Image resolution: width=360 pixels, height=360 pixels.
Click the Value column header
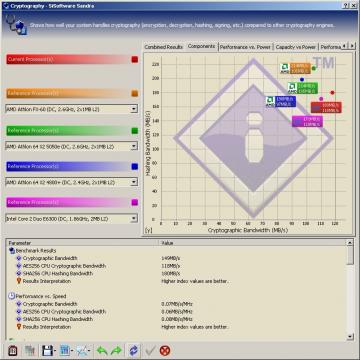tap(252, 243)
